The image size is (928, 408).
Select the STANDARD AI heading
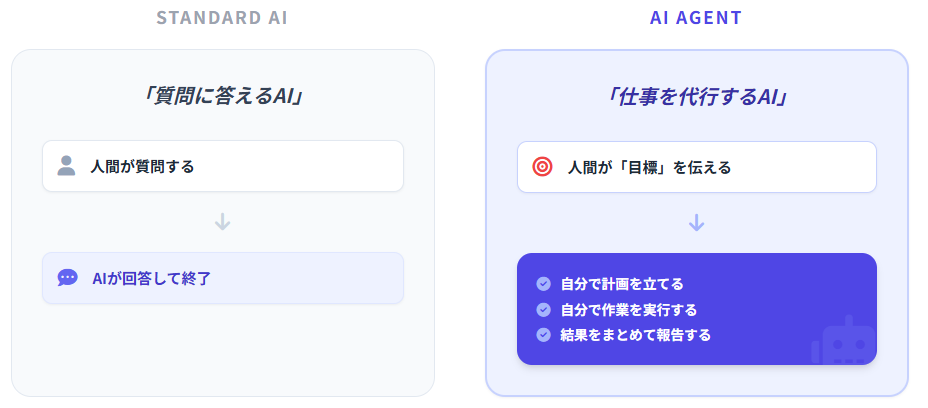coord(222,18)
